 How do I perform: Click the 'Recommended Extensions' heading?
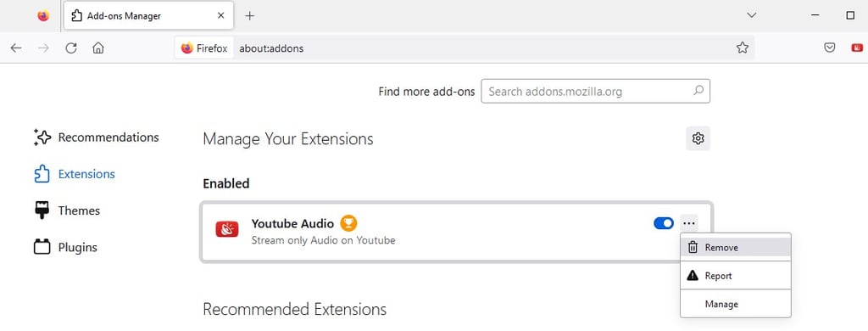coord(294,309)
